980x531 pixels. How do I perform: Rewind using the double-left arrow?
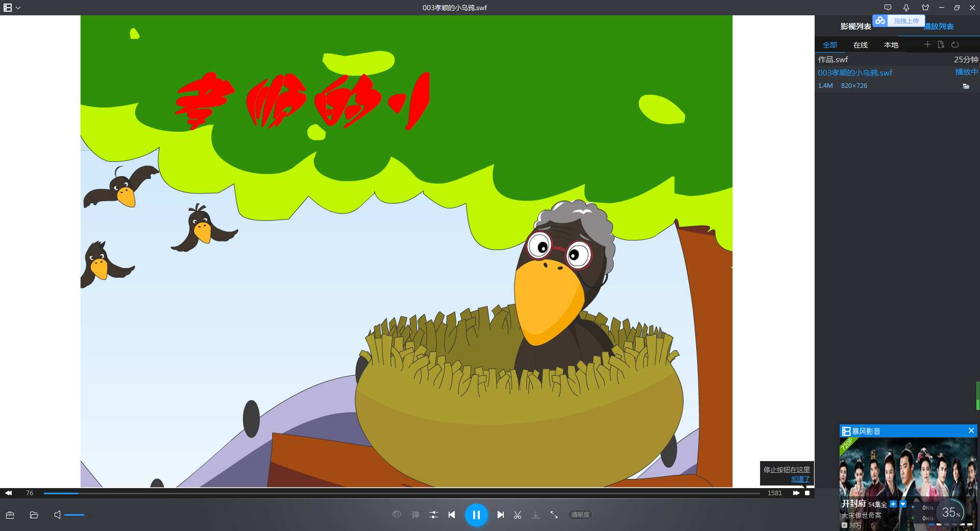coord(8,493)
